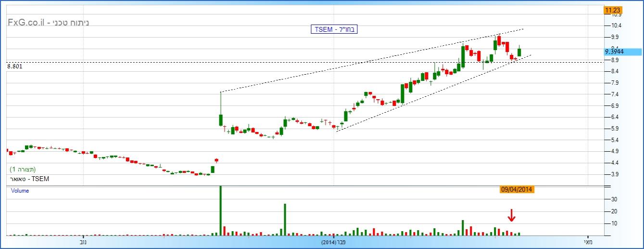Viewport: 644px width, 249px height.
Task: Click the orange 09/04/2014 date label
Action: [x=517, y=190]
